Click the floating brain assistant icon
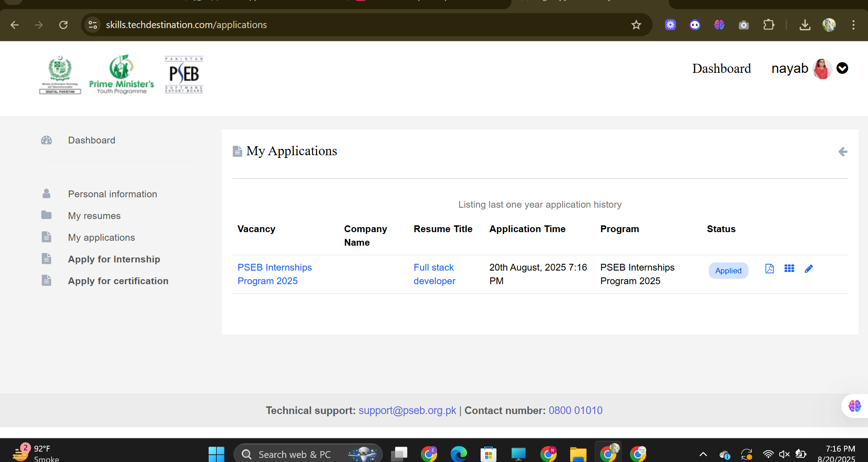Image resolution: width=868 pixels, height=462 pixels. pyautogui.click(x=854, y=406)
